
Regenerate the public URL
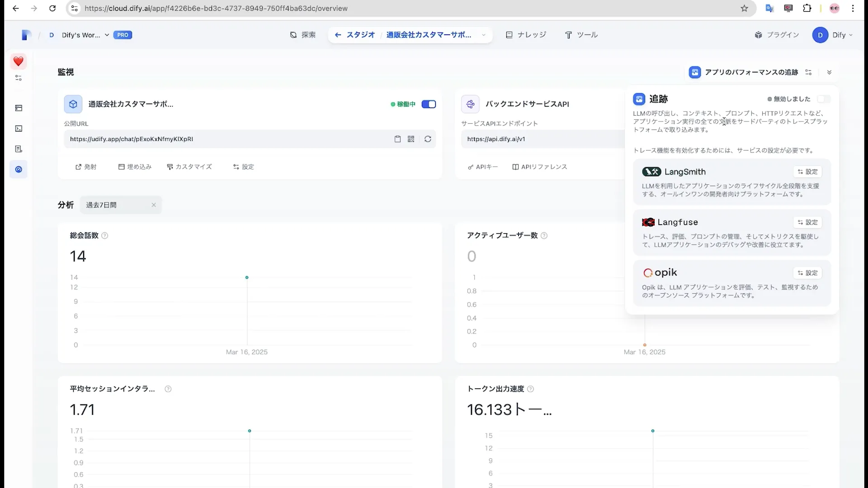(x=427, y=139)
